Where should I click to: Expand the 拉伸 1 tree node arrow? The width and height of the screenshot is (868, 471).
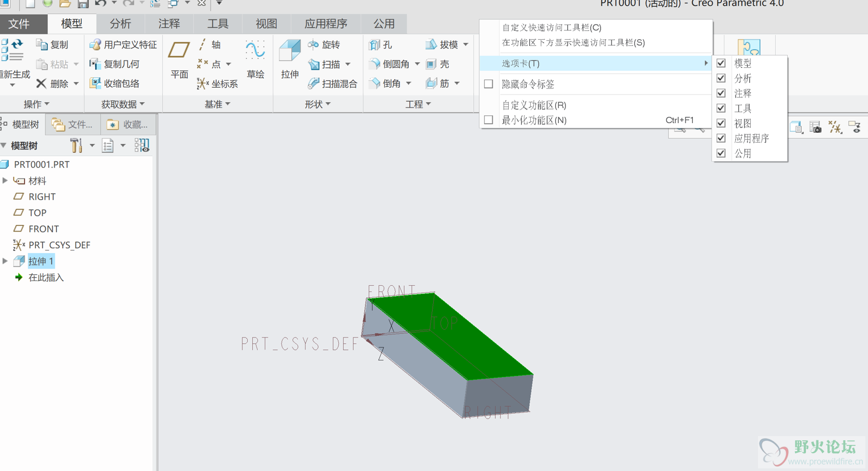coord(5,261)
